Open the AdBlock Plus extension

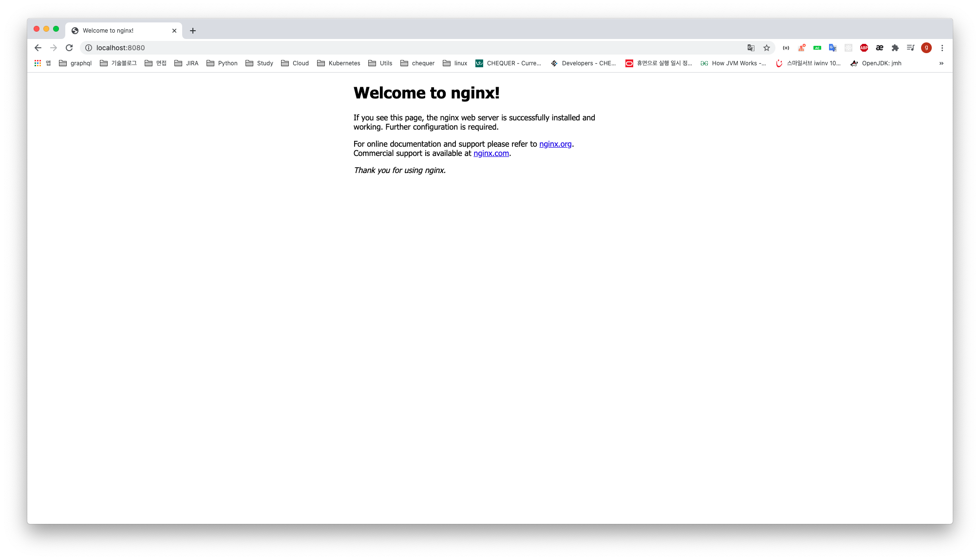864,48
